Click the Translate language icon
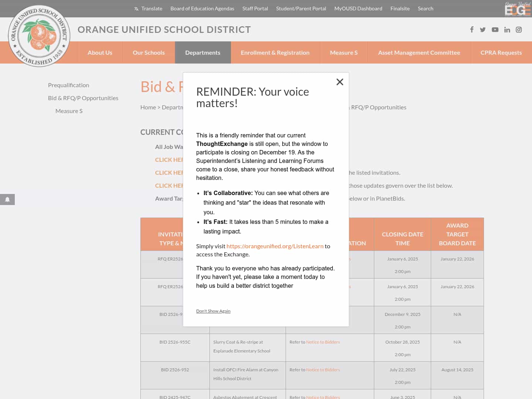532x399 pixels. click(x=136, y=8)
